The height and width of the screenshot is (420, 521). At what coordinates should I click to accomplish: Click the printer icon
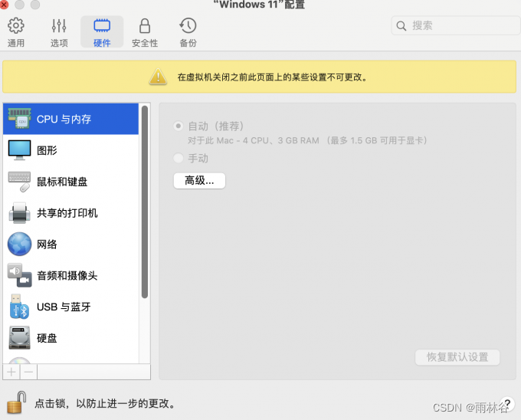[x=19, y=212]
